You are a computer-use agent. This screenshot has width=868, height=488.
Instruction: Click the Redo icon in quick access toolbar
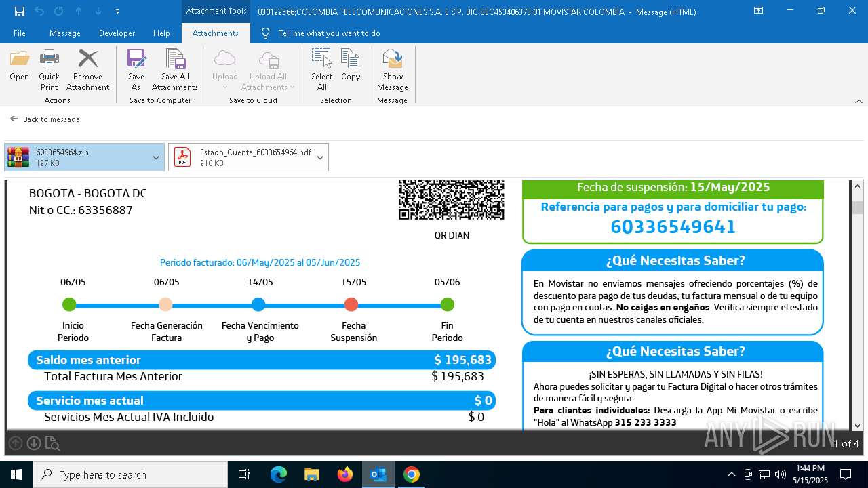(x=59, y=11)
